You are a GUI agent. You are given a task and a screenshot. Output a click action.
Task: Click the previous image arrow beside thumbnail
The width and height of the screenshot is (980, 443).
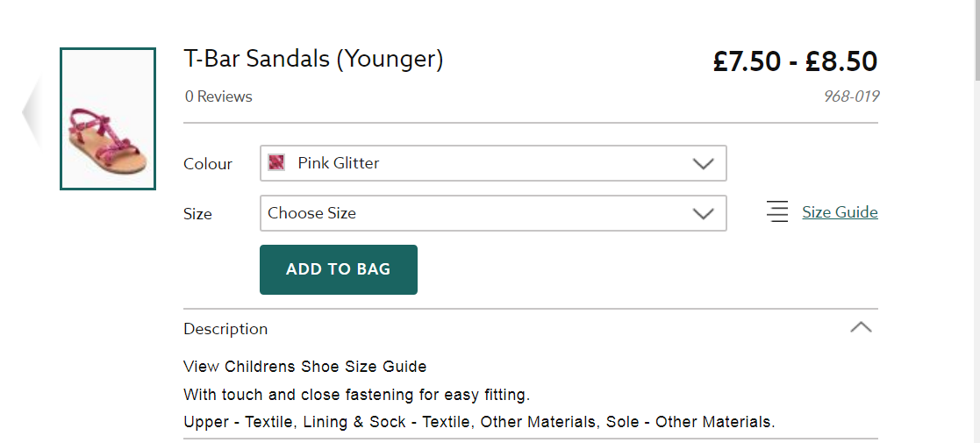pyautogui.click(x=32, y=114)
